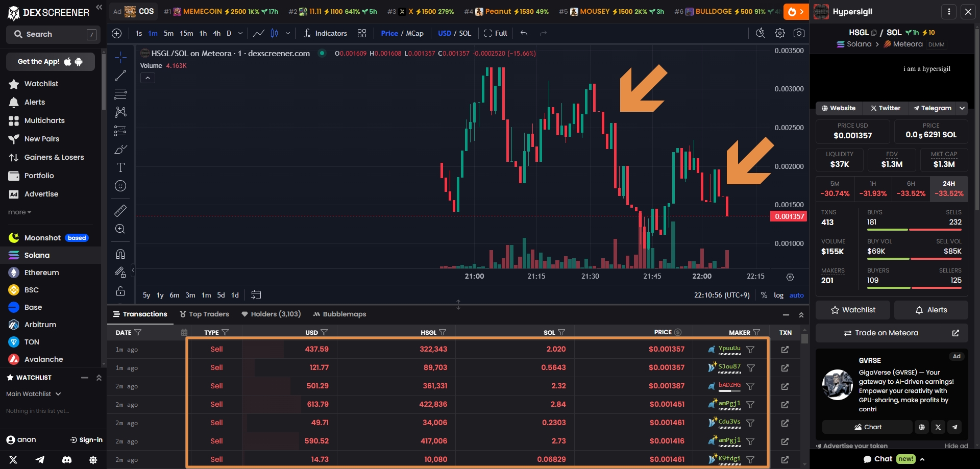Select the 5M price change period

(835, 188)
